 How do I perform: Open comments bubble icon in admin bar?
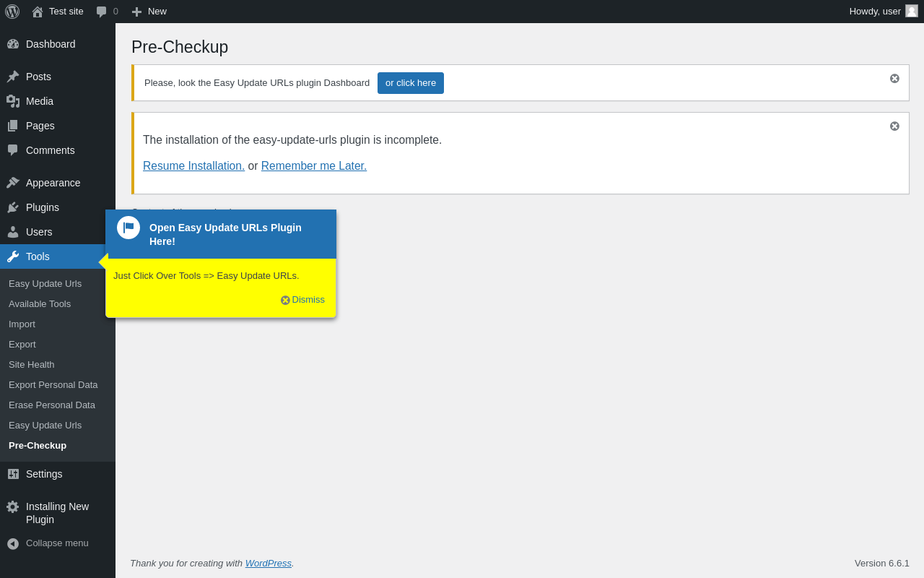tap(102, 12)
